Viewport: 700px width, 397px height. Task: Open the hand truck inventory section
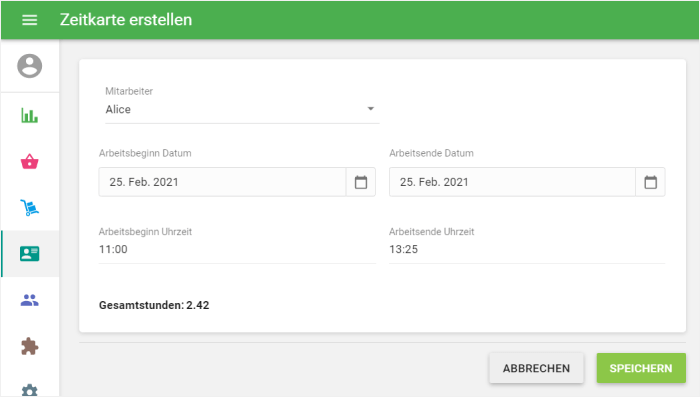pos(29,208)
